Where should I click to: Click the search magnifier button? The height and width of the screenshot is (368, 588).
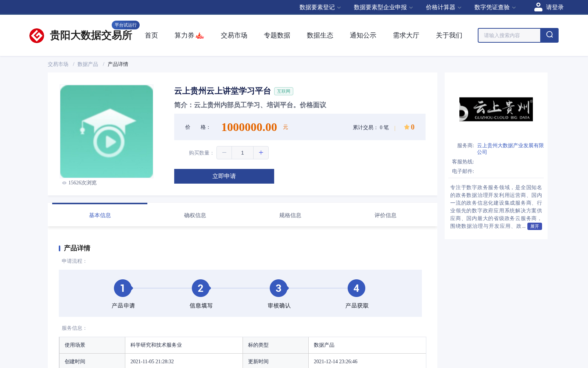(549, 35)
